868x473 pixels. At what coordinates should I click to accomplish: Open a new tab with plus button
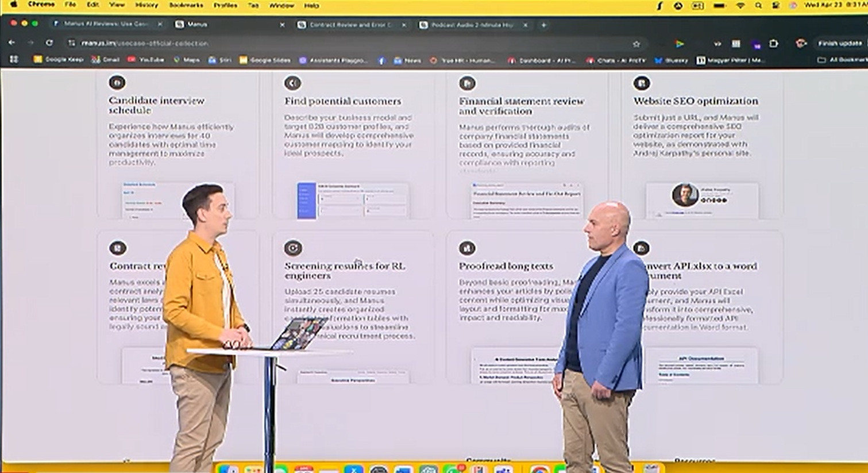point(543,25)
